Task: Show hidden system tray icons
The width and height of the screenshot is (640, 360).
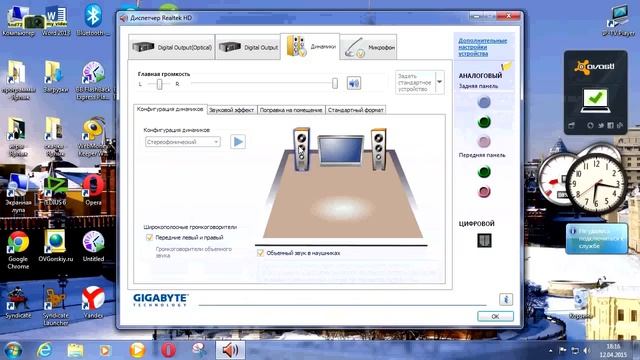Action: click(x=551, y=351)
